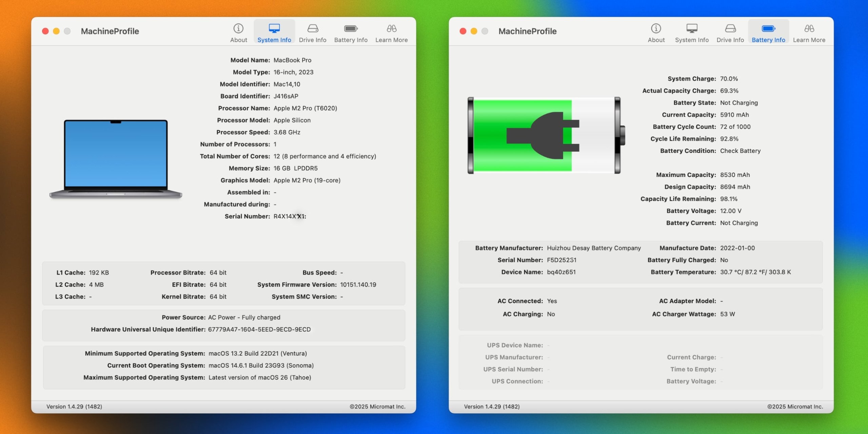
Task: Click the green battery plug illustration
Action: [x=544, y=136]
